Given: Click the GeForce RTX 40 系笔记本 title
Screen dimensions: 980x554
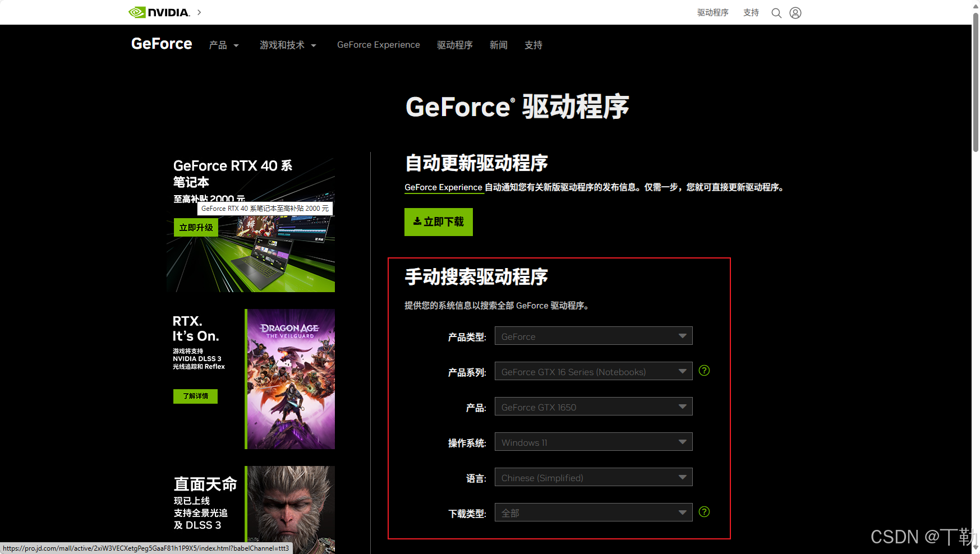Looking at the screenshot, I should pyautogui.click(x=233, y=174).
